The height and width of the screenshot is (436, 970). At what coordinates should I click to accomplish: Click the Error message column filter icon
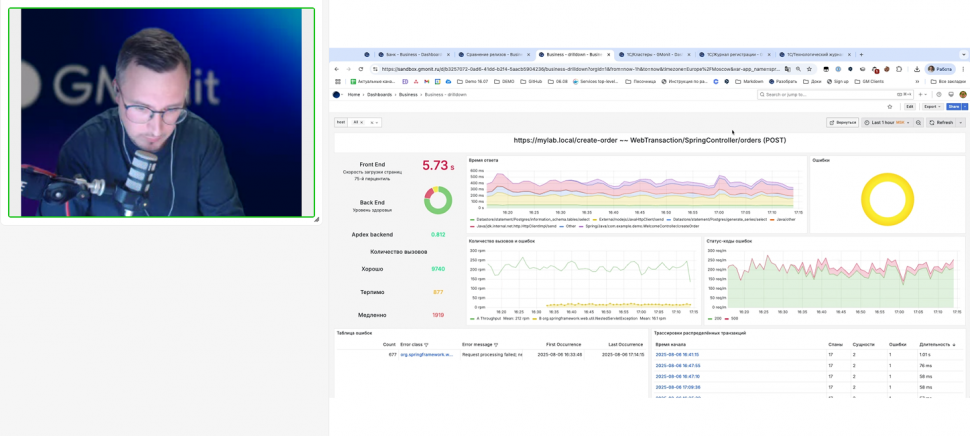click(x=496, y=345)
